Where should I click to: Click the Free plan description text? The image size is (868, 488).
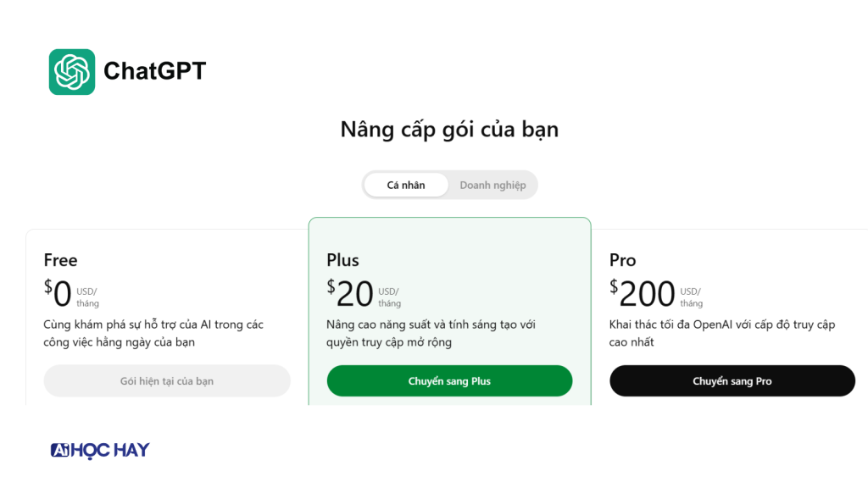point(153,333)
